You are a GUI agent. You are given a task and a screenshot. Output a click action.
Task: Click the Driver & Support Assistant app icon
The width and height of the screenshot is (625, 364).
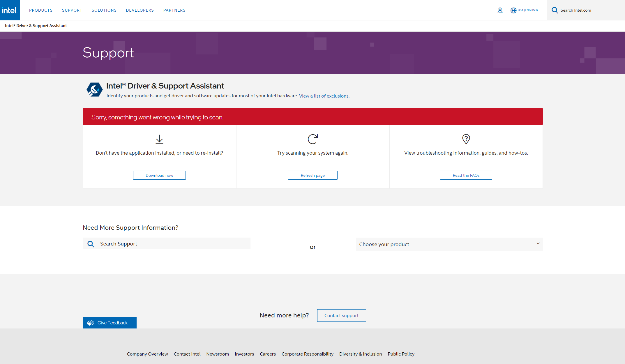coord(94,89)
